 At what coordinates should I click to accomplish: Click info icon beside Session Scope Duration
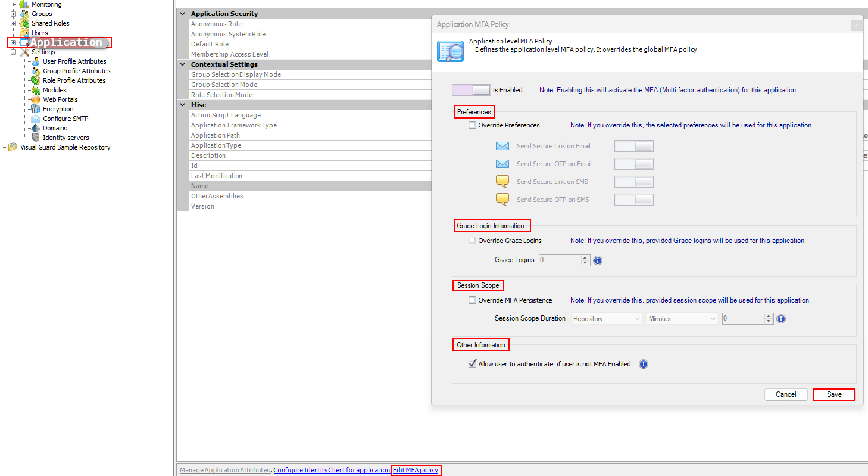coord(781,319)
